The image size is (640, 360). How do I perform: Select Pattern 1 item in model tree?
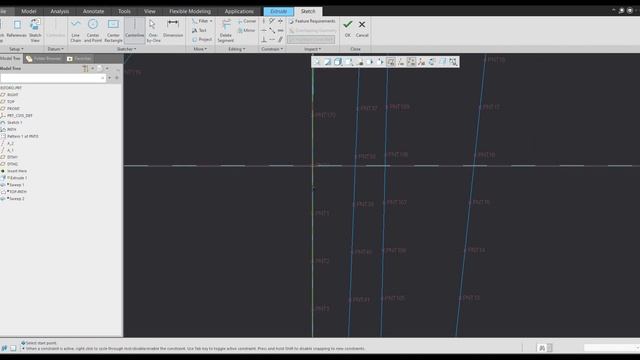click(22, 136)
